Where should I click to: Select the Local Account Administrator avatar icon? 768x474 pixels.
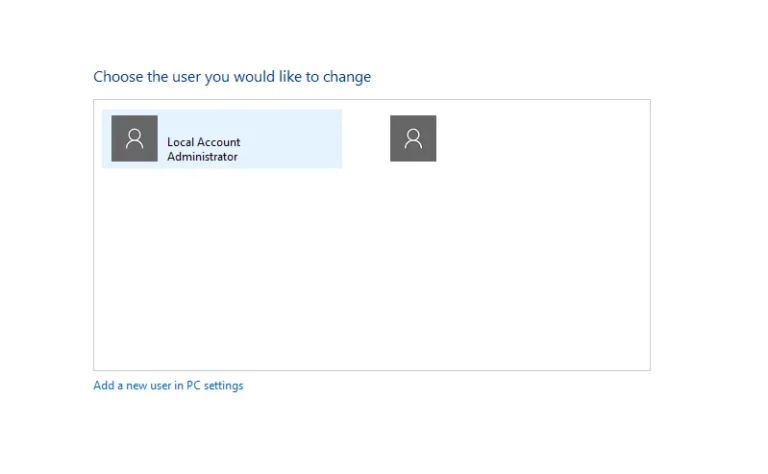(x=134, y=139)
